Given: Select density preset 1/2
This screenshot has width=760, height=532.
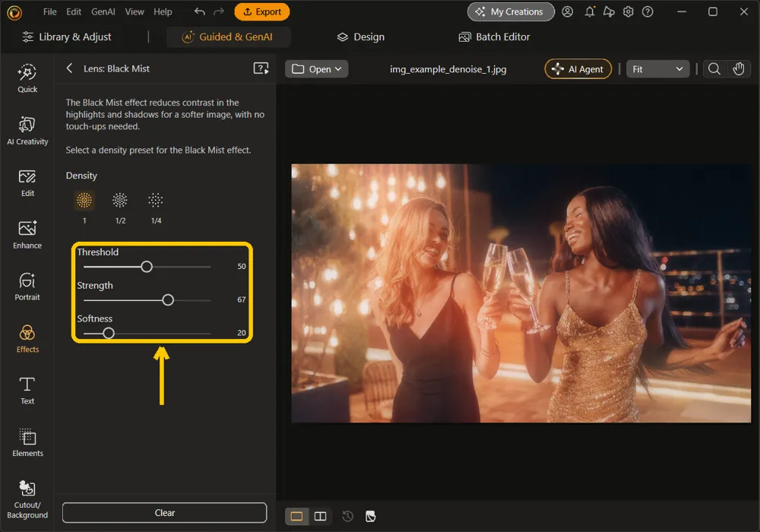Looking at the screenshot, I should (120, 200).
